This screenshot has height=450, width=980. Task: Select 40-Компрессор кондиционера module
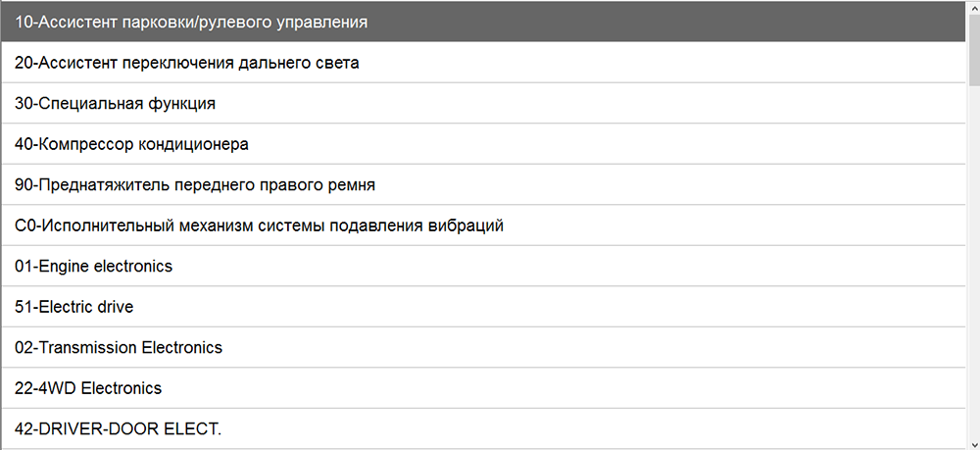coord(131,144)
